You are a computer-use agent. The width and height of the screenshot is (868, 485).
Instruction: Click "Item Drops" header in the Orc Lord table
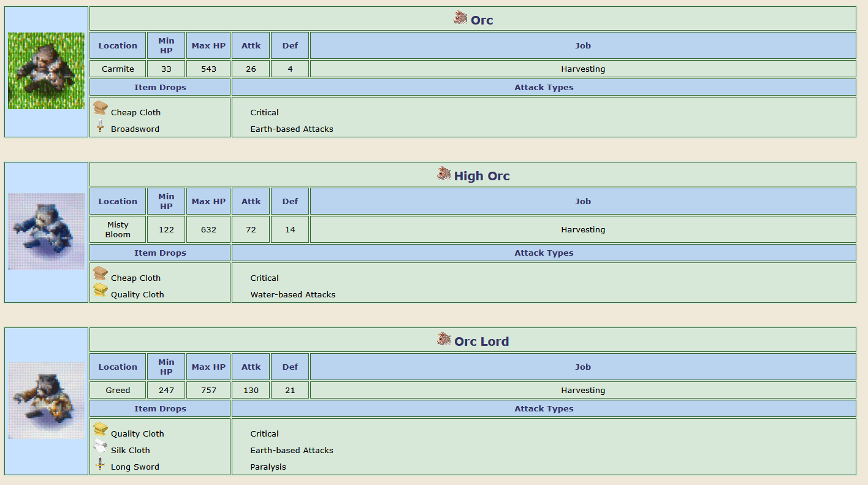tap(160, 408)
